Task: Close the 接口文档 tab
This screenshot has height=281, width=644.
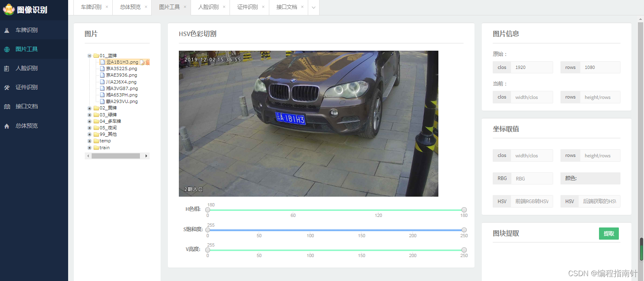Action: click(302, 7)
